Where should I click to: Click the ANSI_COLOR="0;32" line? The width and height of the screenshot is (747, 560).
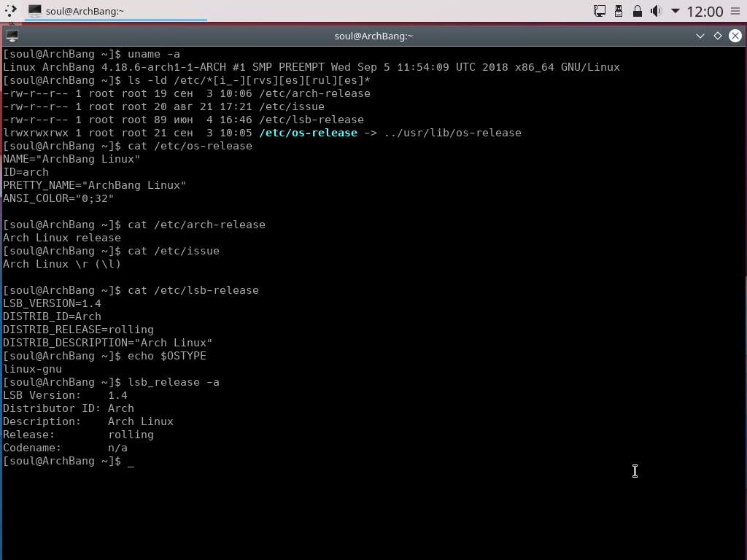[x=58, y=198]
